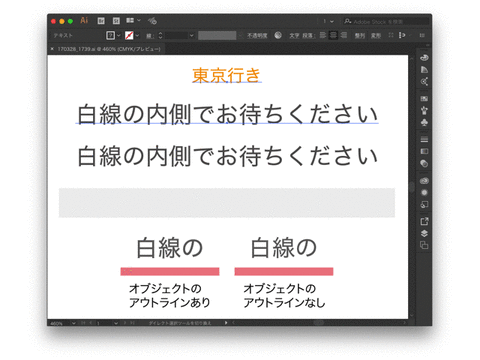Adjust the stroke weight stepper arrows
480x360 pixels.
pyautogui.click(x=160, y=35)
